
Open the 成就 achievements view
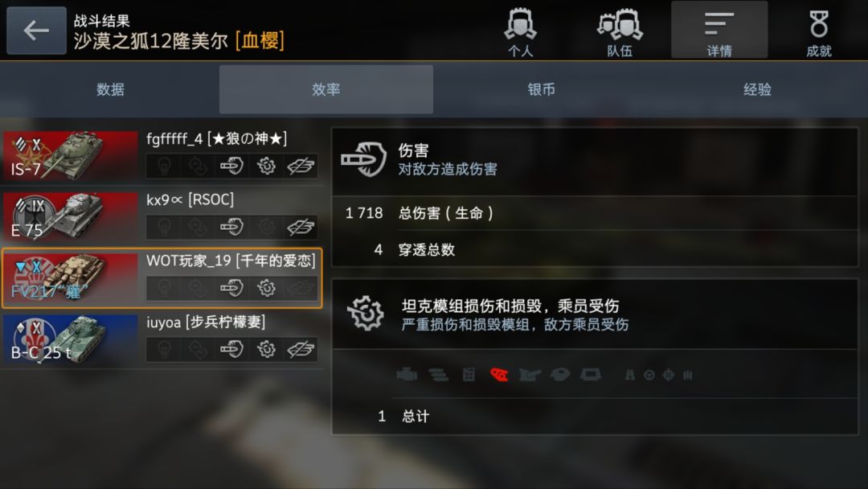tap(819, 31)
